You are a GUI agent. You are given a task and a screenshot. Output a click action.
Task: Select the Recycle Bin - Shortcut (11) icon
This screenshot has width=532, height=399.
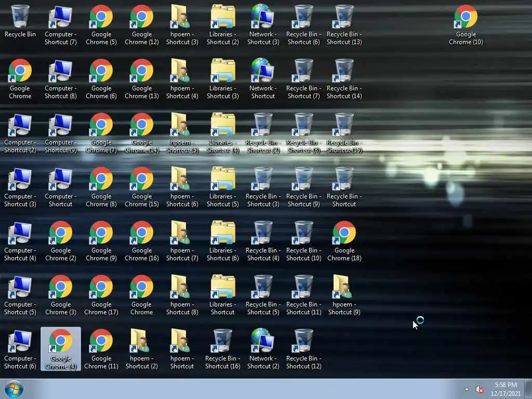[x=303, y=295]
